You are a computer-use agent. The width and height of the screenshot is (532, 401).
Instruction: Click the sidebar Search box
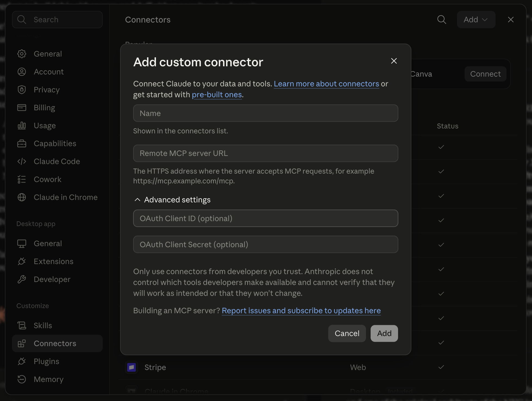(57, 20)
